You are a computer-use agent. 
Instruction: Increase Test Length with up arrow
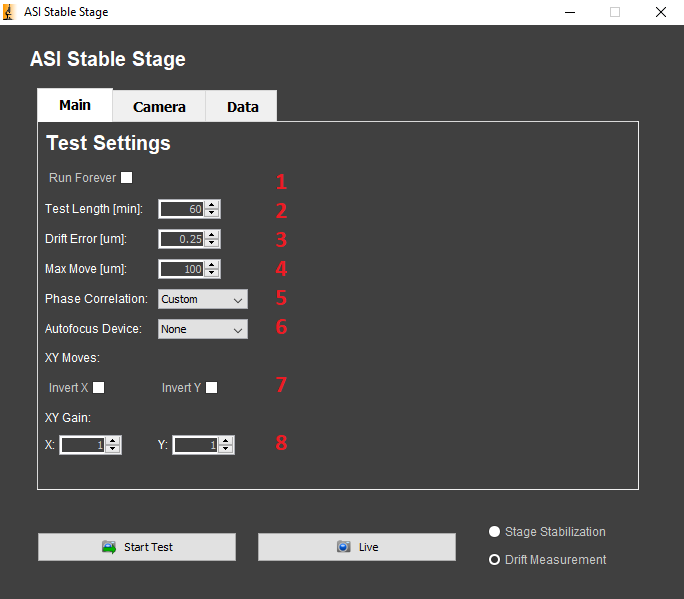[212, 205]
